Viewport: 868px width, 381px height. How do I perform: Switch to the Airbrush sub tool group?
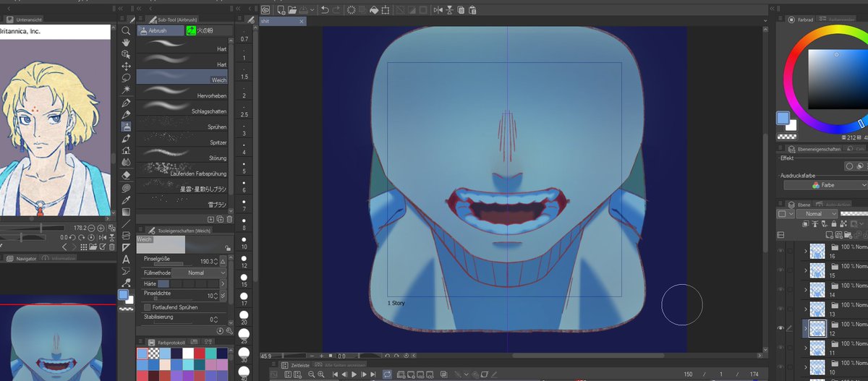point(161,31)
